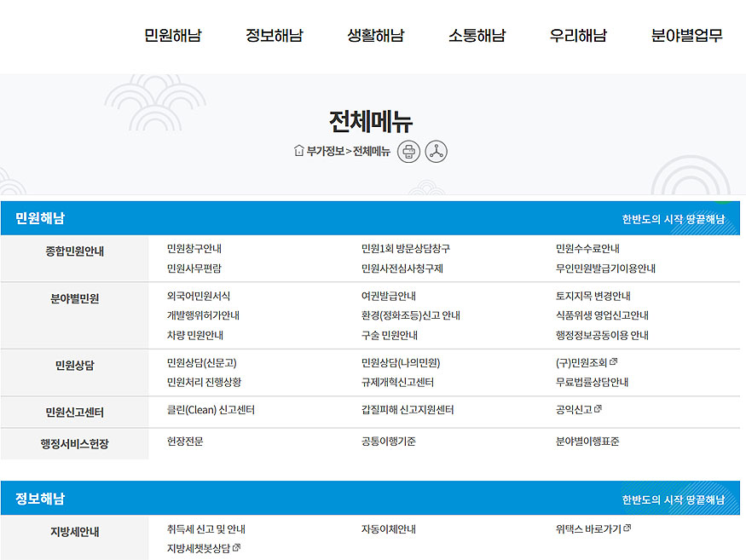Viewport: 746px width, 560px height.
Task: Open 공익신고 external link
Action: click(578, 410)
